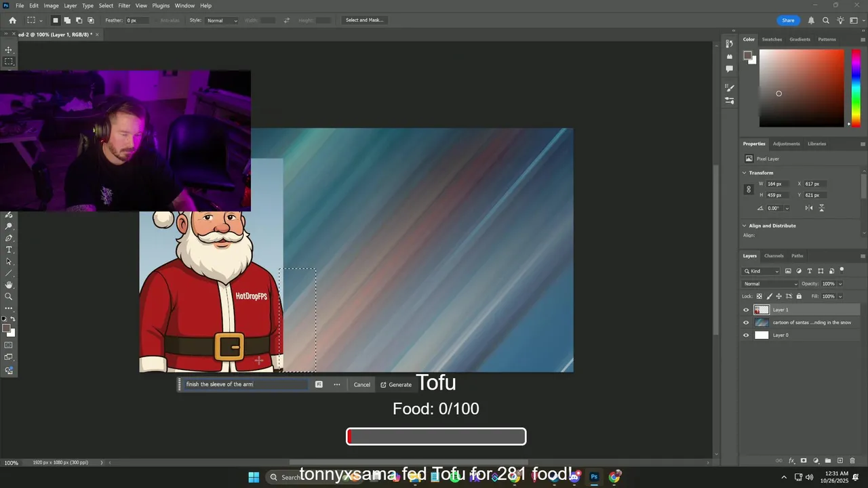Switch to the Libraries tab
The width and height of the screenshot is (868, 488).
[816, 144]
